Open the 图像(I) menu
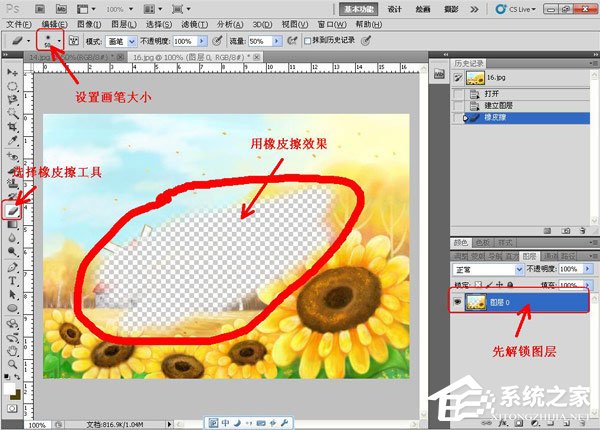Image resolution: width=600 pixels, height=430 pixels. 89,24
